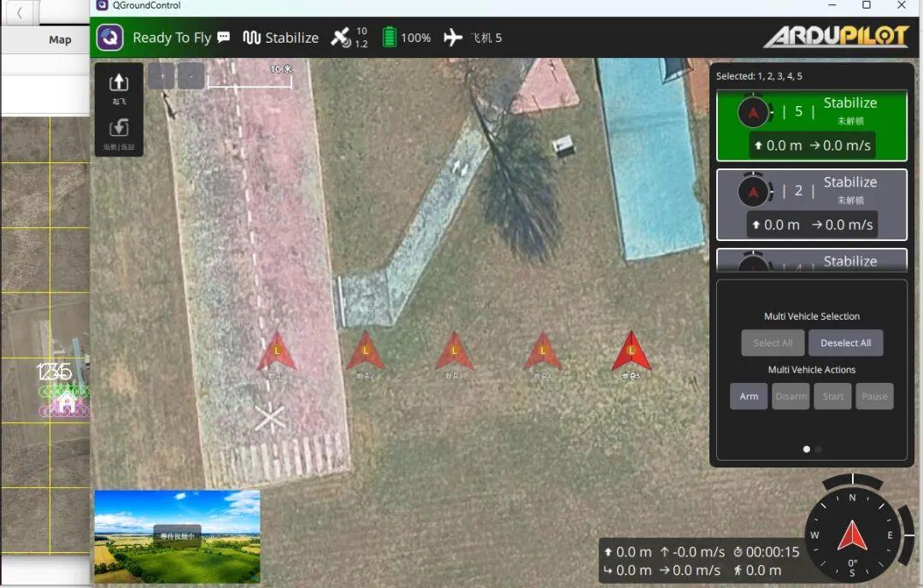The height and width of the screenshot is (588, 923).
Task: Open the Map tab in background window
Action: [x=60, y=39]
